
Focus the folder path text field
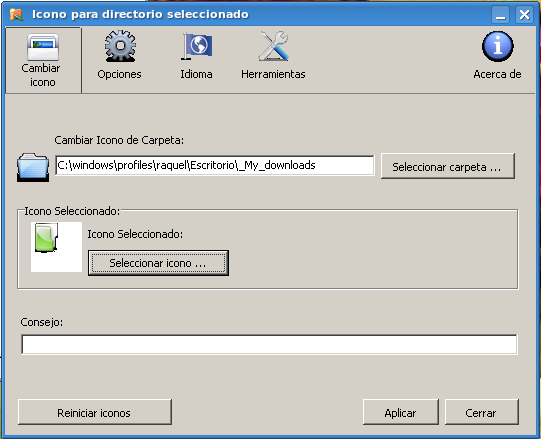click(x=215, y=165)
